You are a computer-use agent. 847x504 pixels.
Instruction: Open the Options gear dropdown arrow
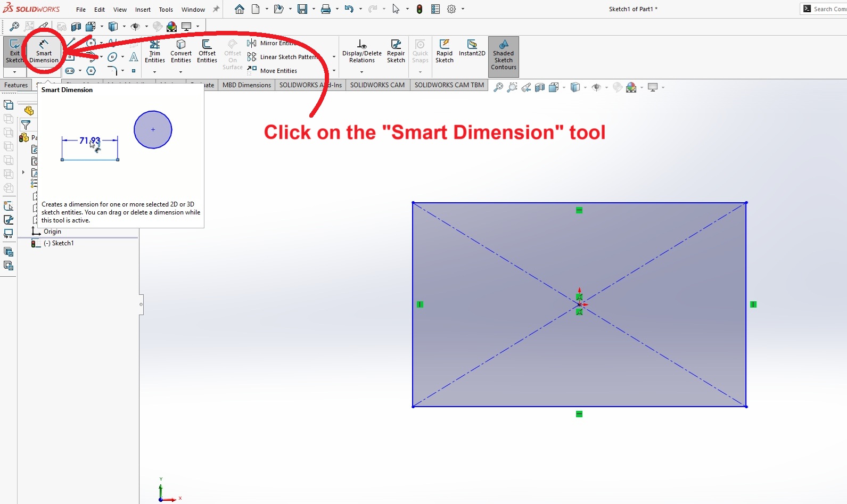pos(463,9)
